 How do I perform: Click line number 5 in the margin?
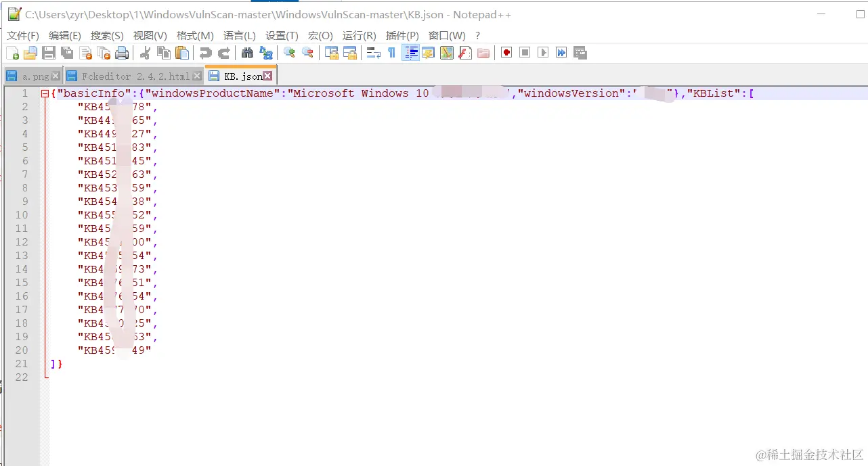[x=25, y=147]
